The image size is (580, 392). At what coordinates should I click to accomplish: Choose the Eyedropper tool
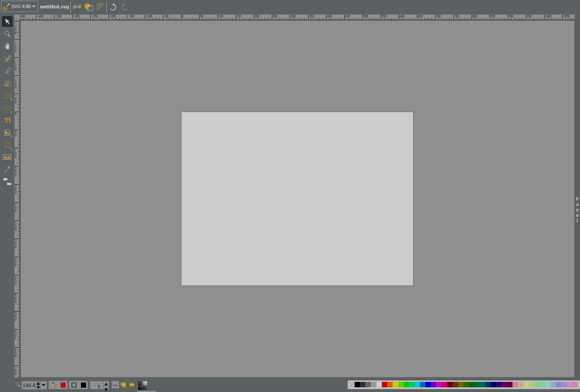(7, 169)
